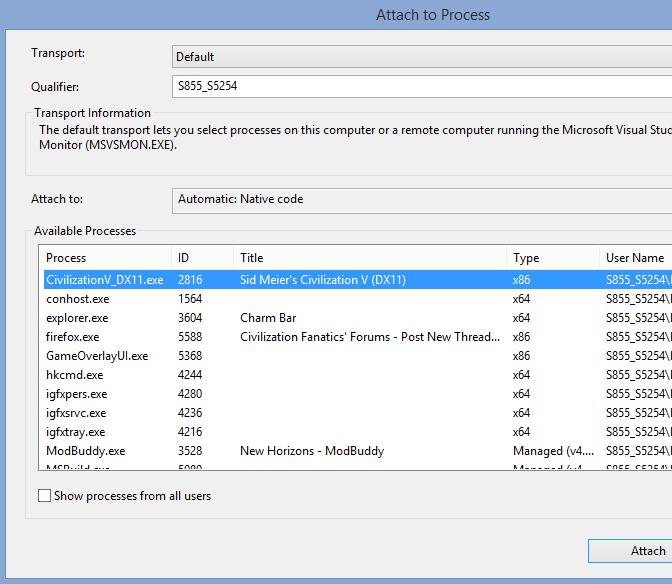Select the conhost.exe process
Image resolution: width=672 pixels, height=584 pixels.
pos(78,299)
